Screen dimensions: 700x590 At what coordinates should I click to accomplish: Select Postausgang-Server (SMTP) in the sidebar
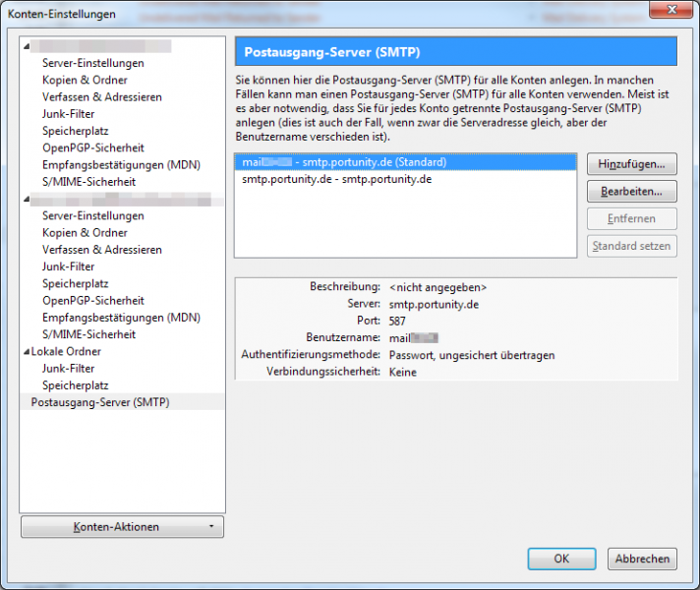pyautogui.click(x=99, y=402)
